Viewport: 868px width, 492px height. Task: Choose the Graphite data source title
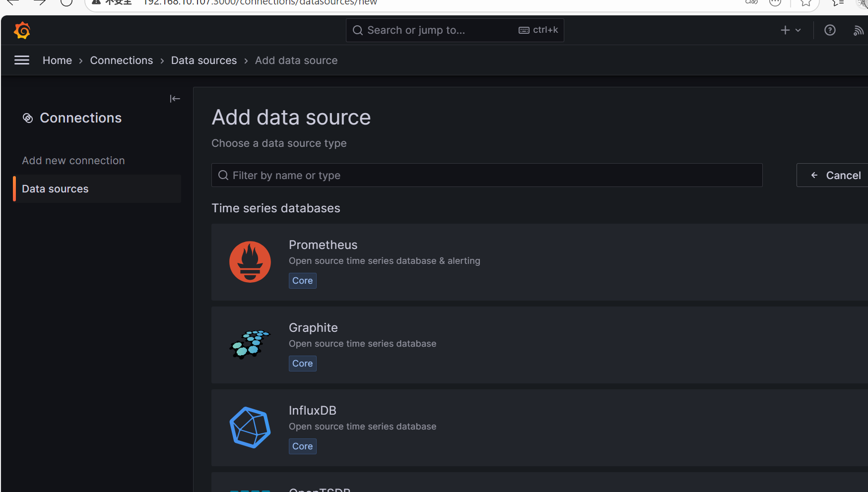tap(313, 328)
